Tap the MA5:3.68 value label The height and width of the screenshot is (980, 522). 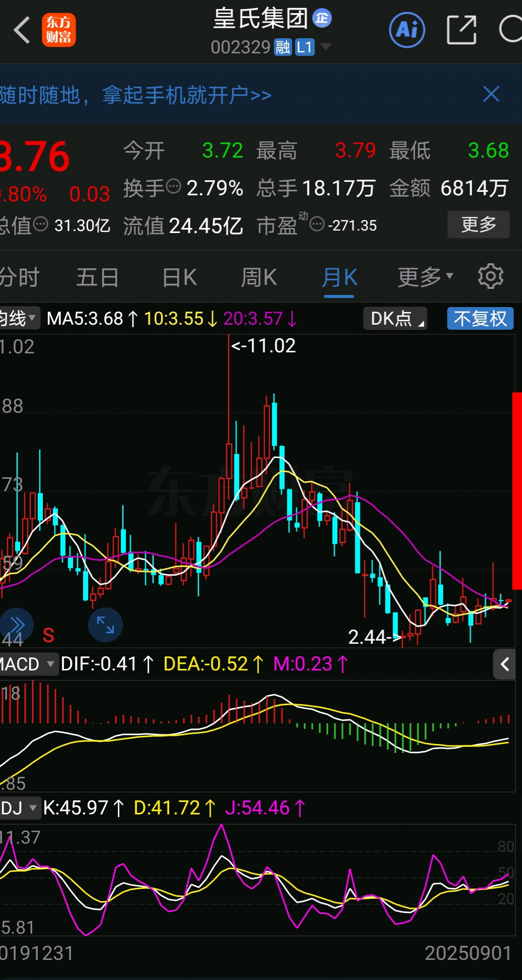tap(92, 319)
